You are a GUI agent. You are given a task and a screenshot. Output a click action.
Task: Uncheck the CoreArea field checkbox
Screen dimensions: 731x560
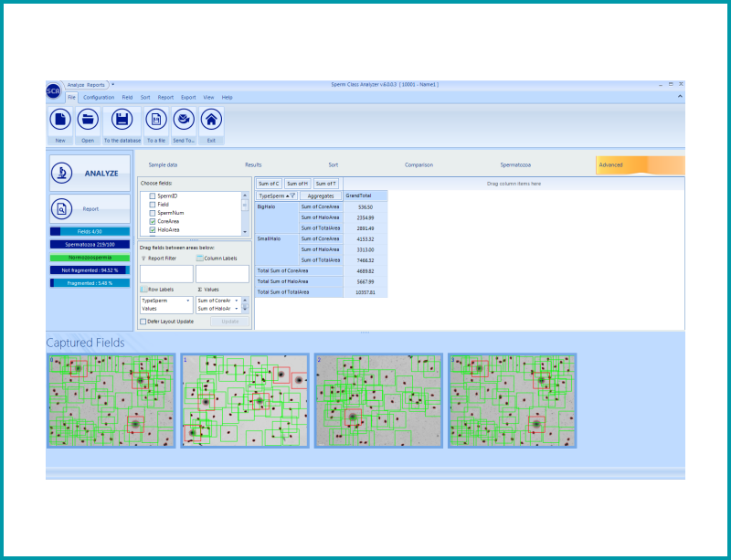[152, 221]
